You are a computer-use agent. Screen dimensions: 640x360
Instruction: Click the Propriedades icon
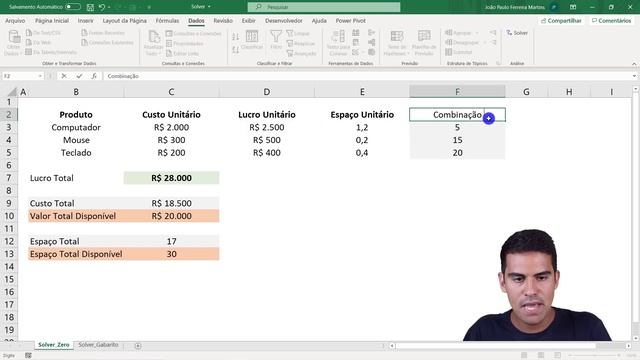pyautogui.click(x=169, y=43)
